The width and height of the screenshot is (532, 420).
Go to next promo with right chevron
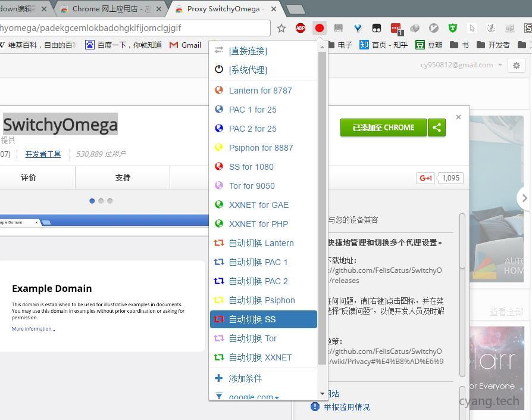(x=524, y=198)
